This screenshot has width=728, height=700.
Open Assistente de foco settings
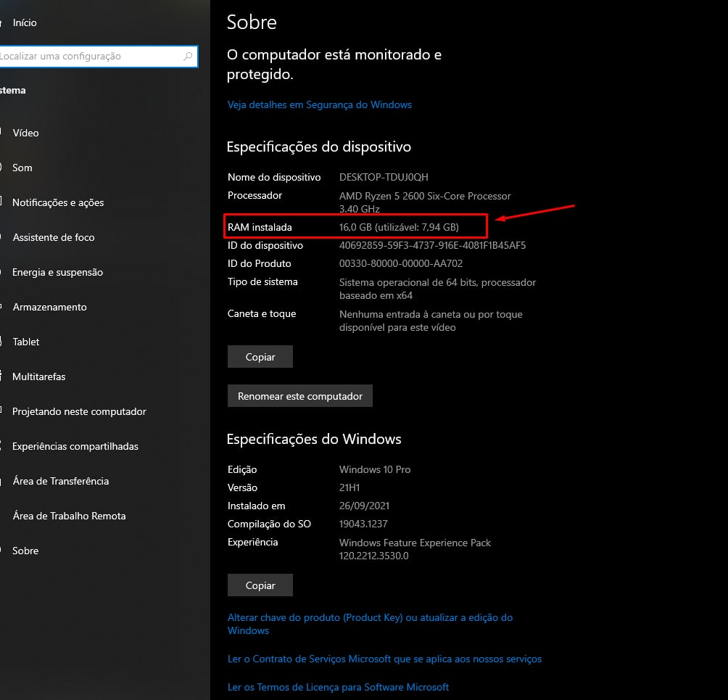tap(54, 237)
